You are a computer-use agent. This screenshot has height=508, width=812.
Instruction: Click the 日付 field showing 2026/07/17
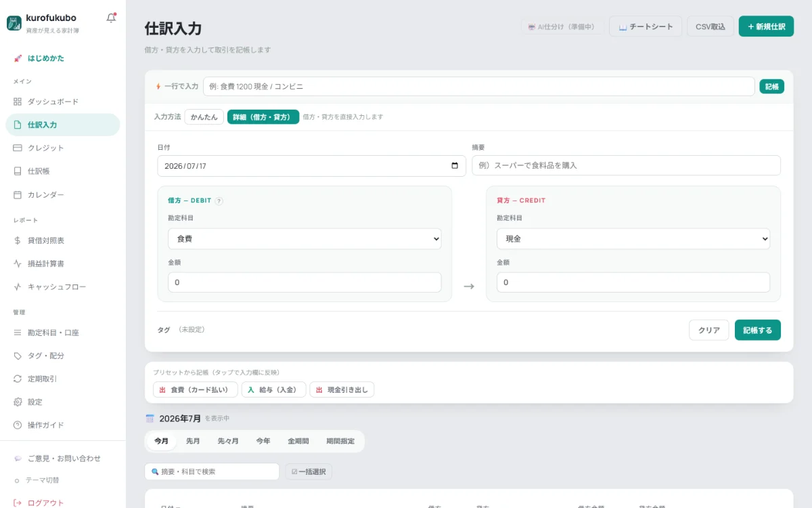(x=312, y=166)
